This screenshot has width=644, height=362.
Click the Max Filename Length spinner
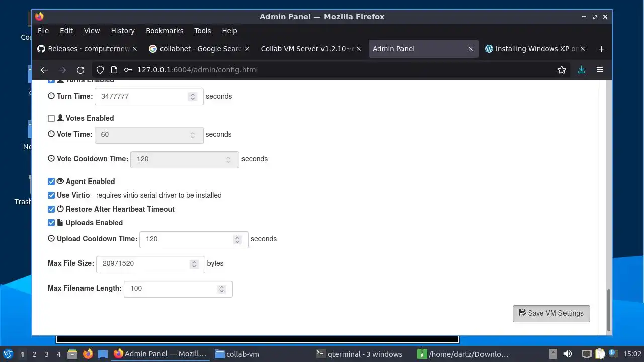tap(221, 289)
